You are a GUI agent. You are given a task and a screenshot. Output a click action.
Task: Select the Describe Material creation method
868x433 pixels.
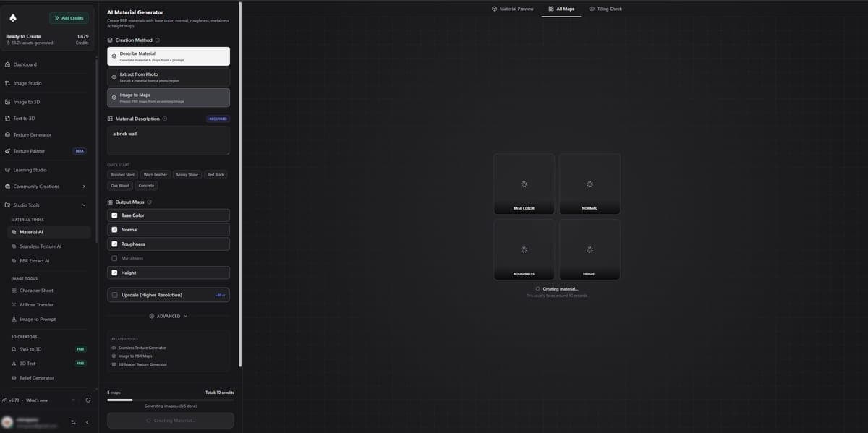(x=169, y=56)
